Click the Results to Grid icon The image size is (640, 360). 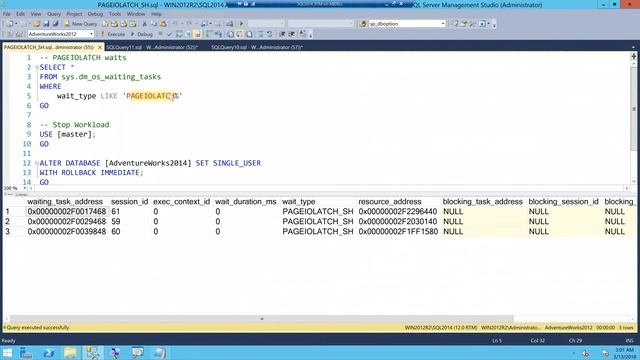pyautogui.click(x=240, y=34)
